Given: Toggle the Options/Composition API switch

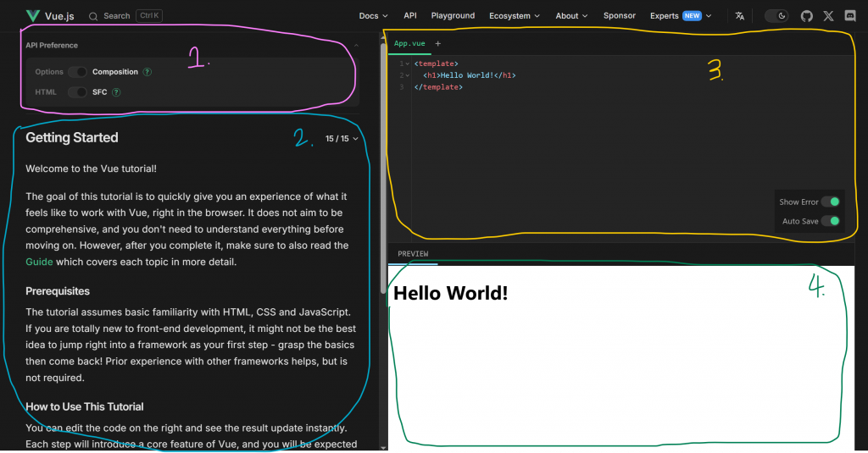Looking at the screenshot, I should (77, 72).
